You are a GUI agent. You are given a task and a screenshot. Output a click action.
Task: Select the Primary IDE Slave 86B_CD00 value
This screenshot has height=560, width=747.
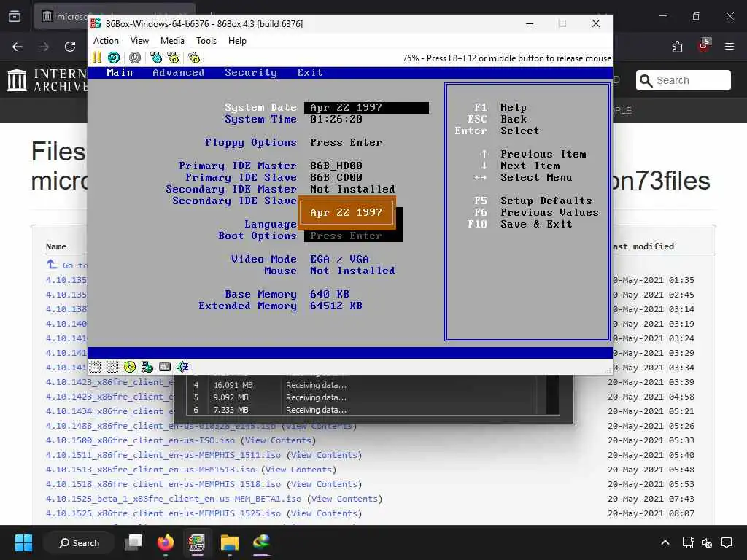(x=336, y=177)
